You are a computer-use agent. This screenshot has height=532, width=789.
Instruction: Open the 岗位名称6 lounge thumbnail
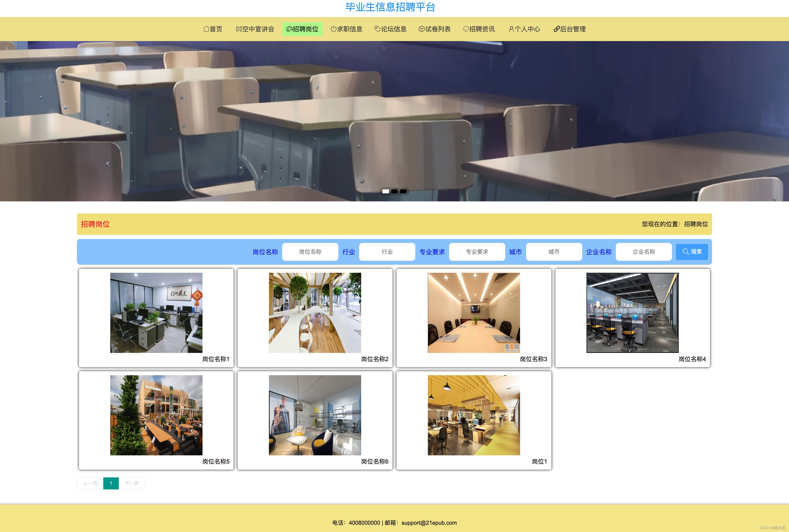click(315, 415)
